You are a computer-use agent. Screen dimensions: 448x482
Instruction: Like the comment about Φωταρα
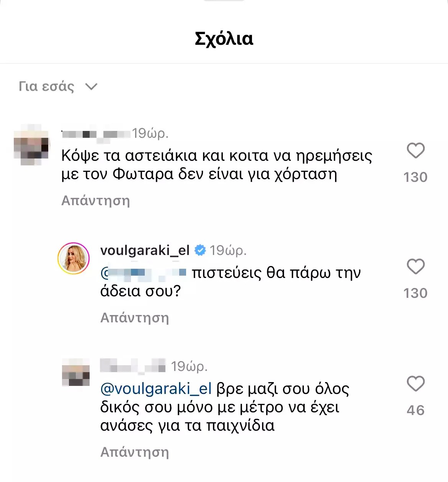415,150
